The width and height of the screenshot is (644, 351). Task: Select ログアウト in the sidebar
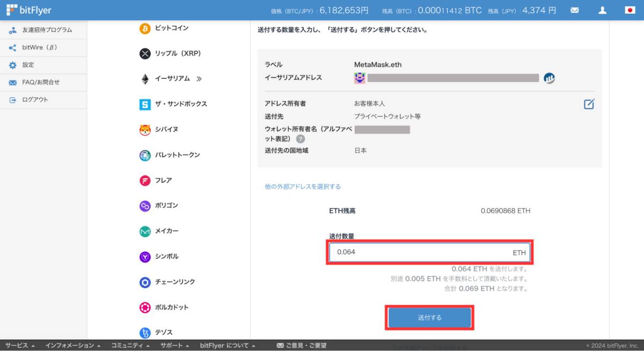(x=30, y=100)
